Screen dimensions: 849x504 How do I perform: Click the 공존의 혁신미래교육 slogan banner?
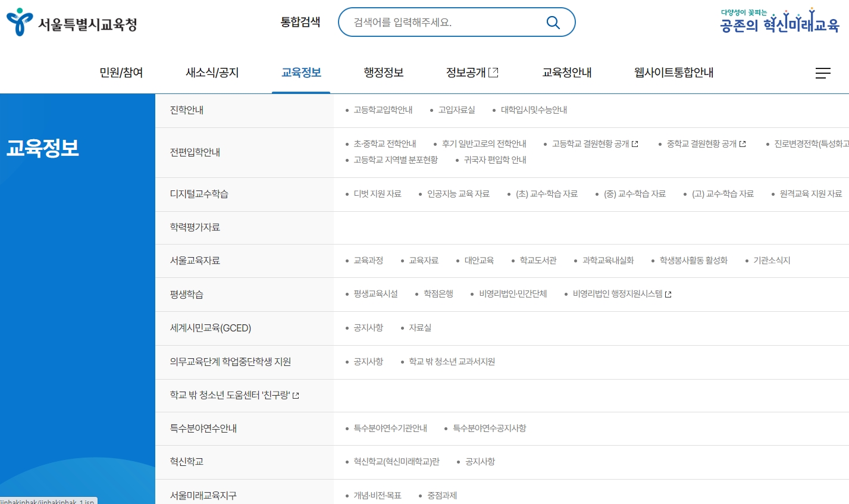[779, 21]
